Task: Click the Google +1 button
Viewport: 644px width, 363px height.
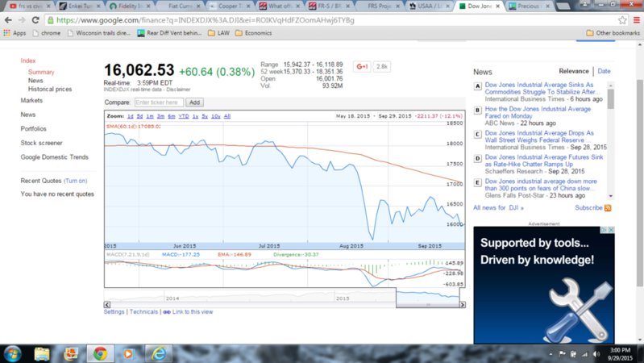Action: click(362, 66)
